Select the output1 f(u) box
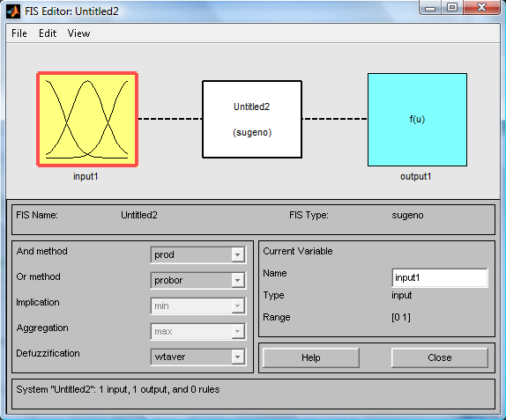 click(x=417, y=120)
